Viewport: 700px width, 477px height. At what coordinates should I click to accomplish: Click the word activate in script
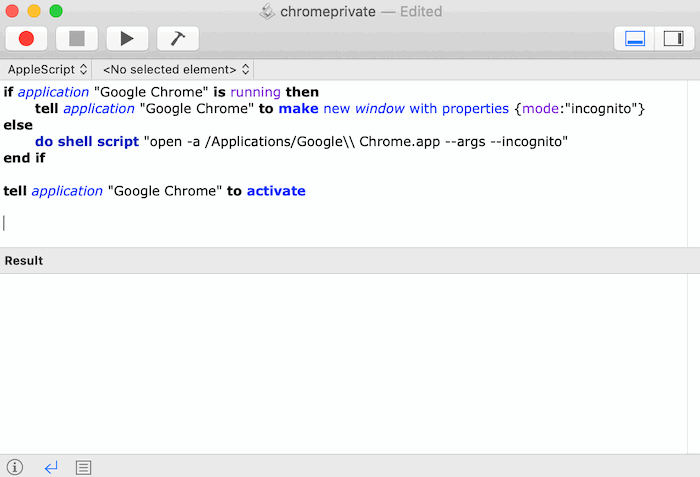276,191
